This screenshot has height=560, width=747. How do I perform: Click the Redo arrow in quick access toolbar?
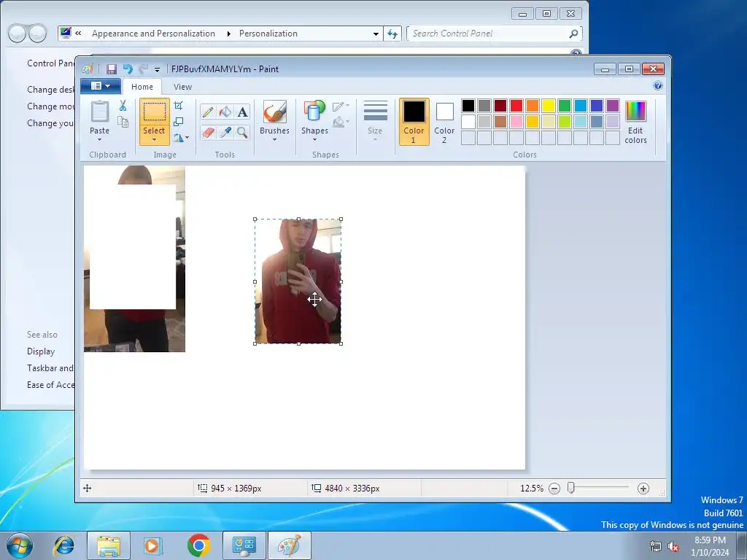click(x=143, y=69)
